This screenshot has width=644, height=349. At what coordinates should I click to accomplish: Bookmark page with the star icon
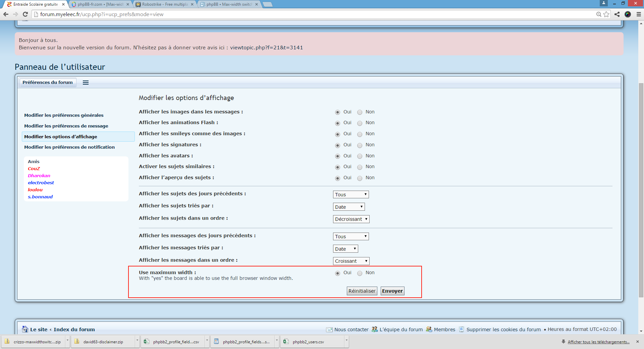pos(606,14)
